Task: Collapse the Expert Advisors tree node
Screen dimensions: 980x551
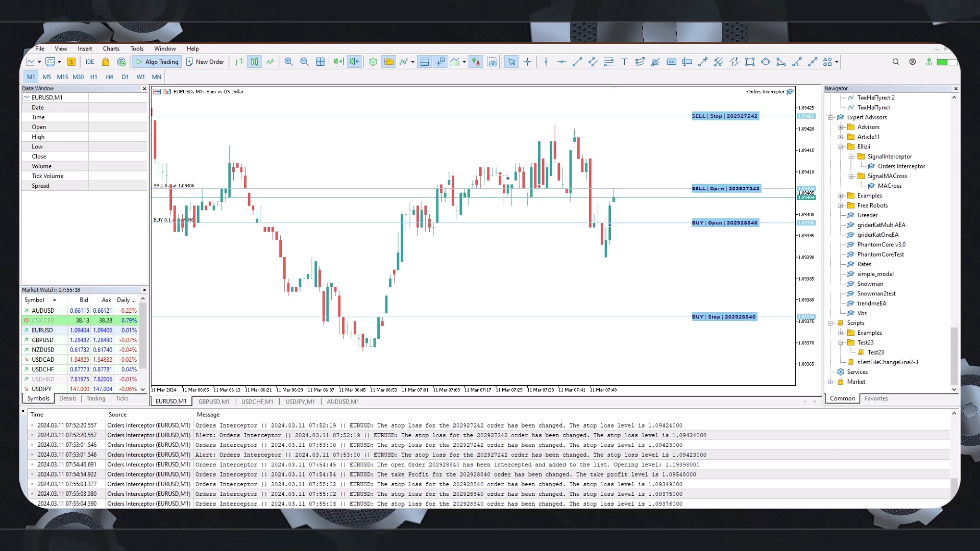Action: tap(830, 117)
